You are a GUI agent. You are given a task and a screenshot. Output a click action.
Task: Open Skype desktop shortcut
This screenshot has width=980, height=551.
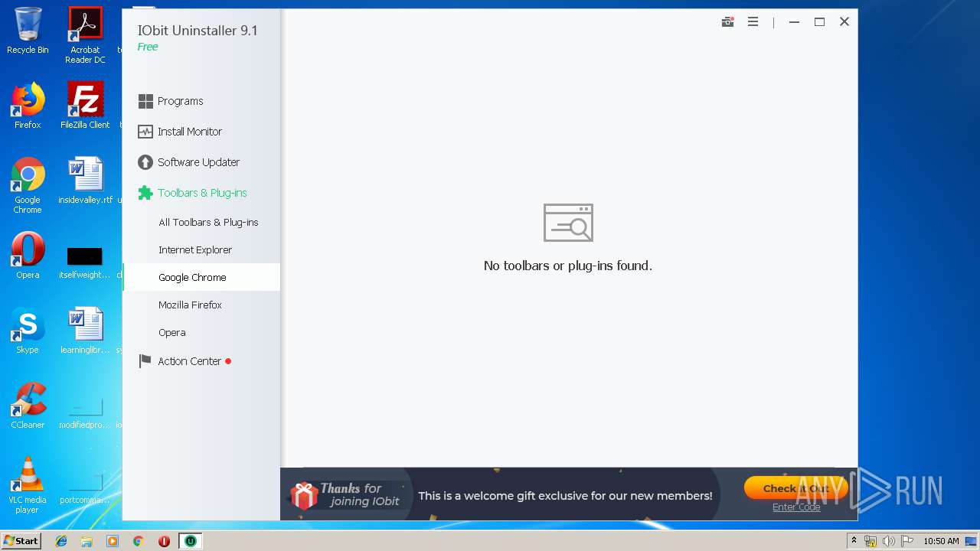point(28,331)
